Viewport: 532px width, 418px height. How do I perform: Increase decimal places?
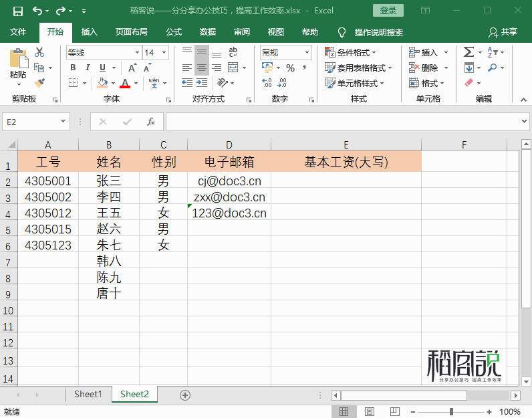click(267, 83)
